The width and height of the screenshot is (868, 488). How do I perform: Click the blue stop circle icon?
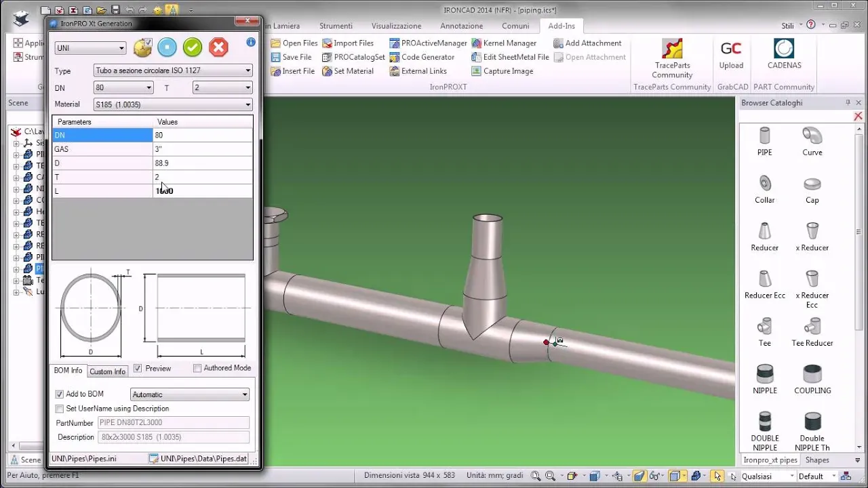click(167, 47)
